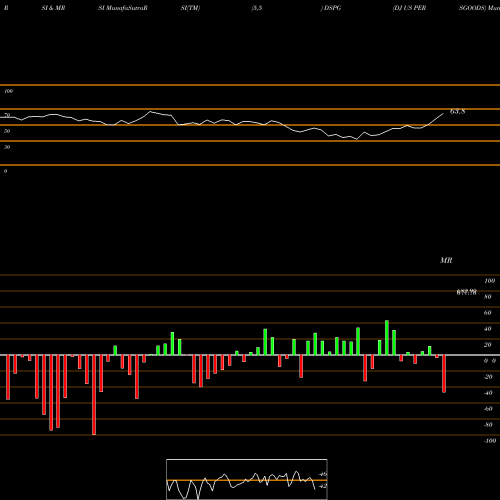Viewport: 500px width, 500px height.
Task: Click the 50 label on the RSI scale
Action: (7, 131)
